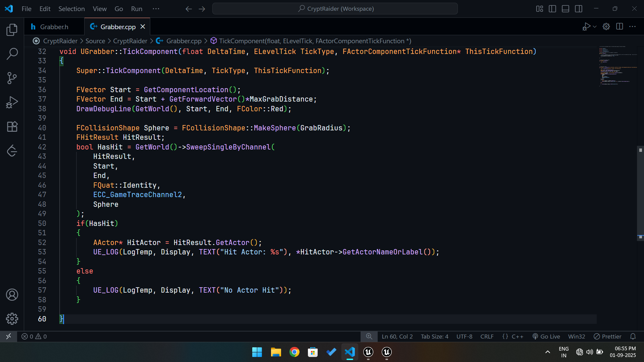The image size is (644, 362).
Task: Open the notifications bell in status bar
Action: [633, 336]
